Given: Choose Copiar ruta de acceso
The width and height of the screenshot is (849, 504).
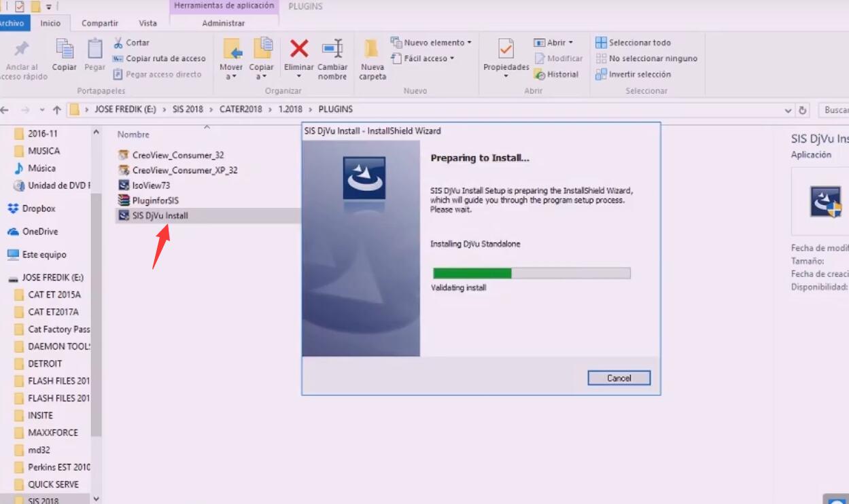Looking at the screenshot, I should (x=159, y=58).
